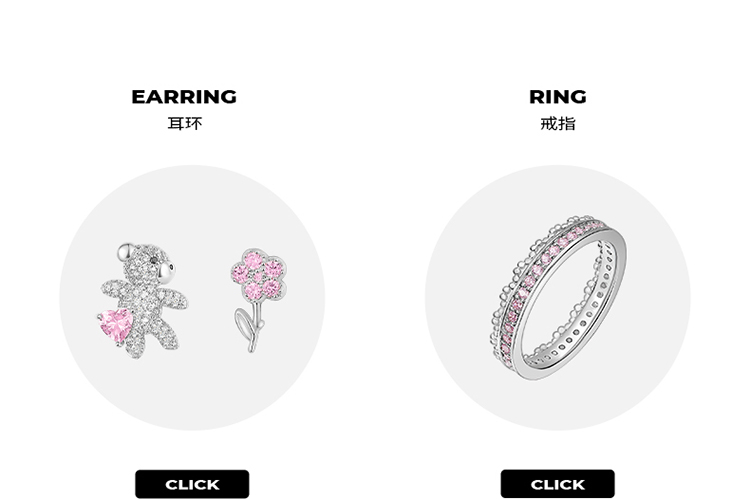Open the teddy bear earring image
The width and height of the screenshot is (750, 499).
[143, 300]
